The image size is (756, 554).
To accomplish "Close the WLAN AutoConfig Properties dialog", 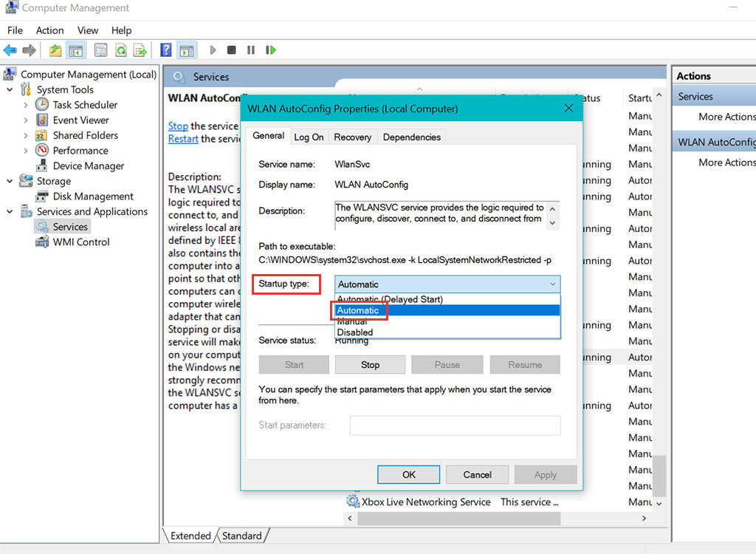I will (569, 108).
